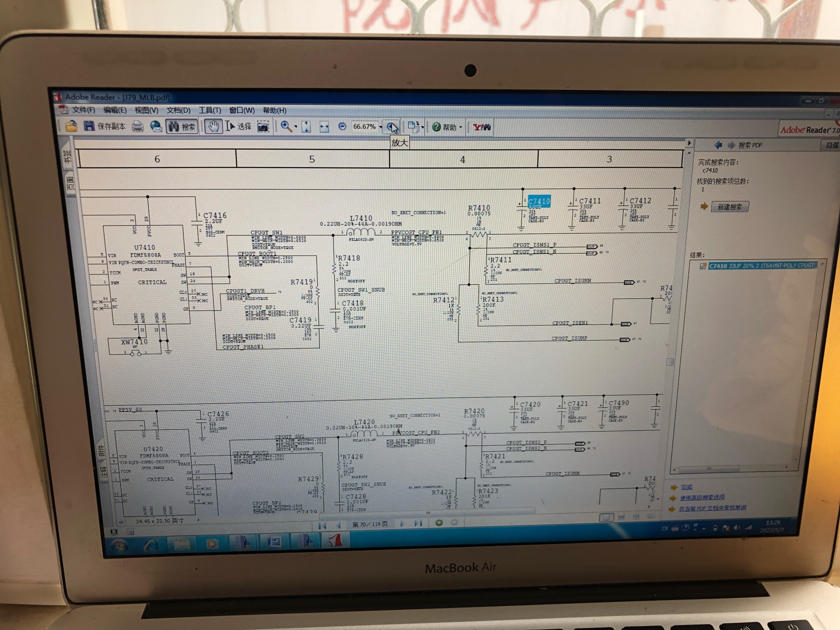The width and height of the screenshot is (840, 630).
Task: Click the Print icon in toolbar
Action: (x=138, y=127)
